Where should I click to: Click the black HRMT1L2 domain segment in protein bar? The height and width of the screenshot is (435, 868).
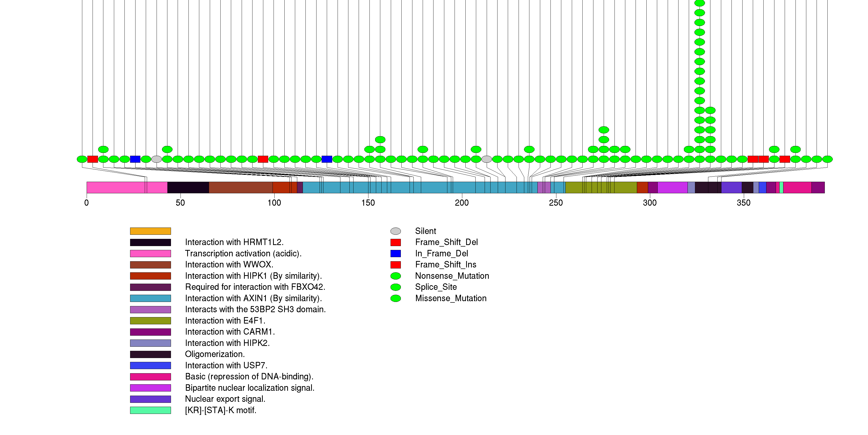click(188, 187)
